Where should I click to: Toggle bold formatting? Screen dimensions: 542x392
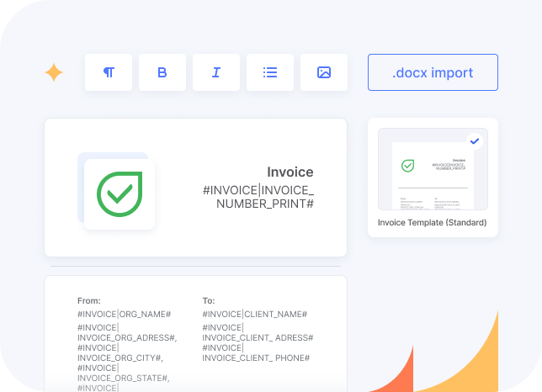[x=162, y=72]
